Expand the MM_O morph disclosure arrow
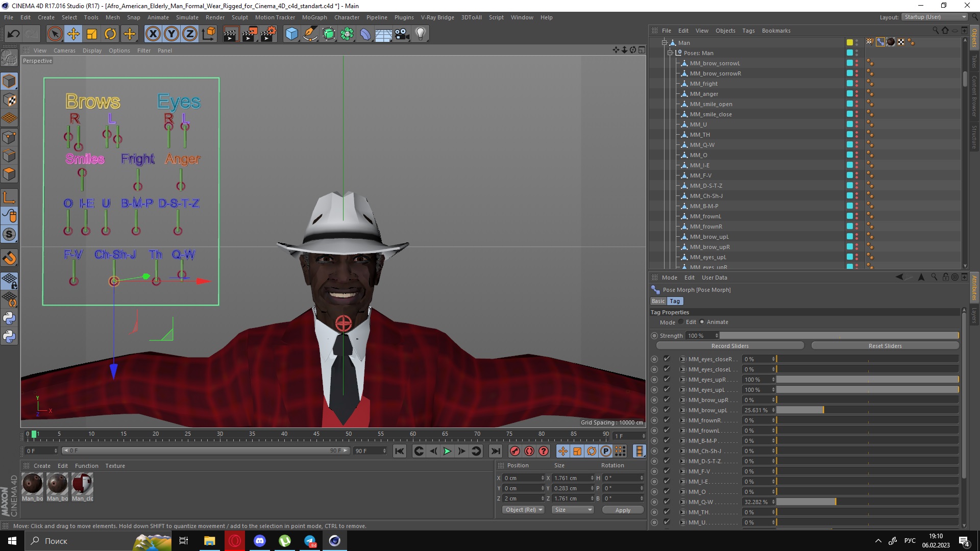 coord(682,492)
